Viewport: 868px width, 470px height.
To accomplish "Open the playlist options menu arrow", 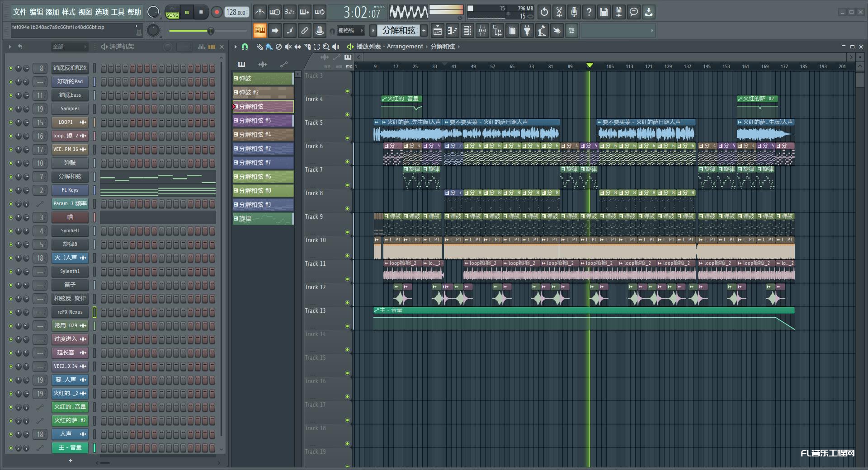I will (x=236, y=47).
